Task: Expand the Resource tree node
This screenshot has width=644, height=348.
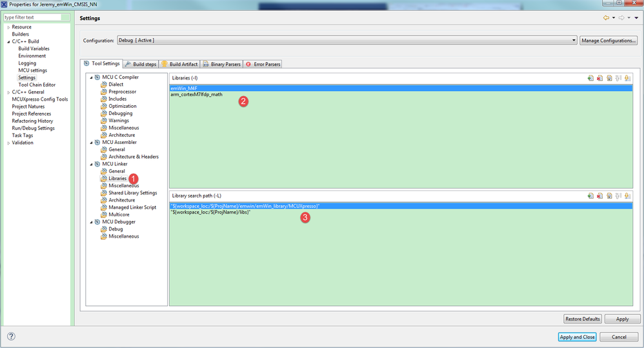Action: (x=8, y=27)
